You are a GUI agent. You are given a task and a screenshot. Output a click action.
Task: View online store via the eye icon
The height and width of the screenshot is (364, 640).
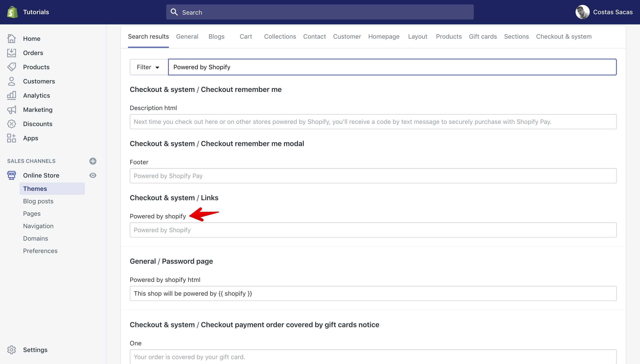click(x=93, y=175)
